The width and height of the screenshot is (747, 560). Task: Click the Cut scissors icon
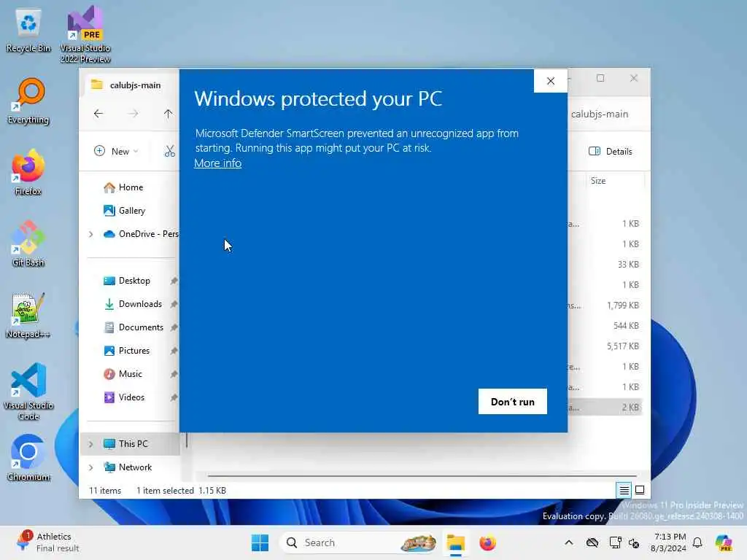(169, 152)
